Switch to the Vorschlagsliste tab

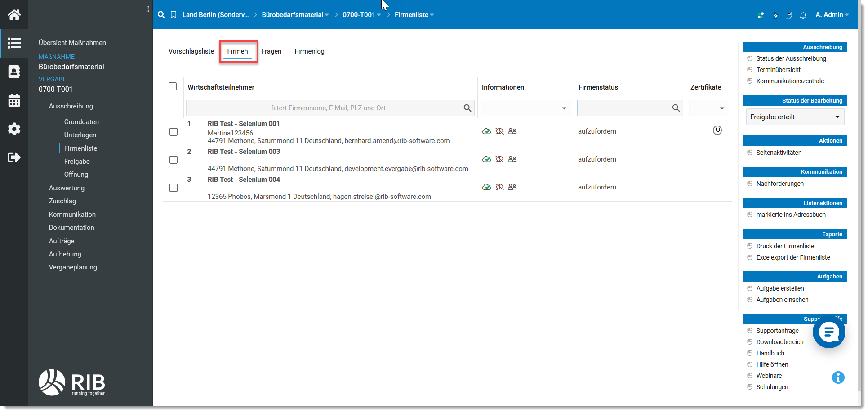coord(191,51)
